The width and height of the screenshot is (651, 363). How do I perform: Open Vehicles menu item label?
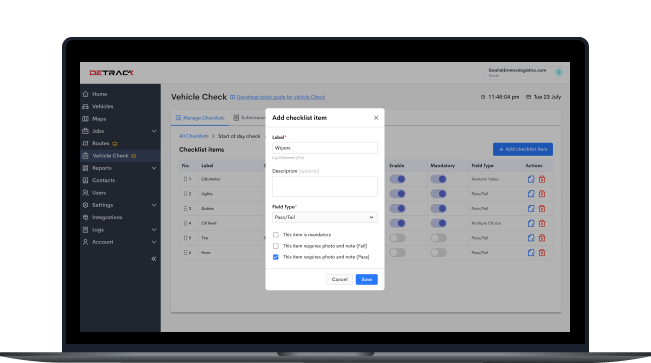coord(103,106)
